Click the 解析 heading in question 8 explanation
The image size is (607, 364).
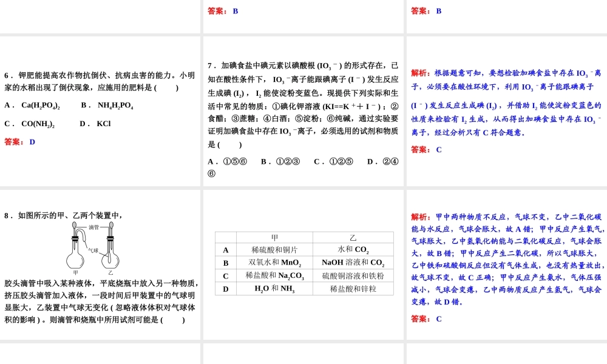[x=421, y=217]
